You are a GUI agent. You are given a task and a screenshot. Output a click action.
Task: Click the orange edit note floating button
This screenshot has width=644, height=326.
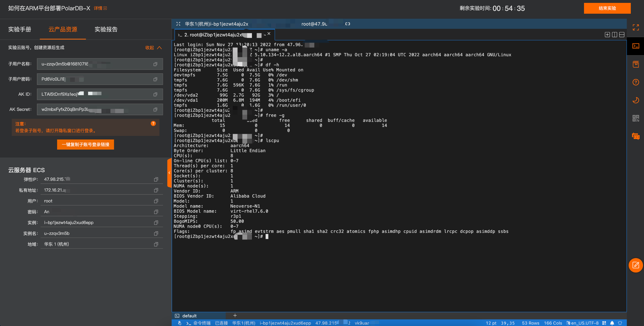pos(636,265)
